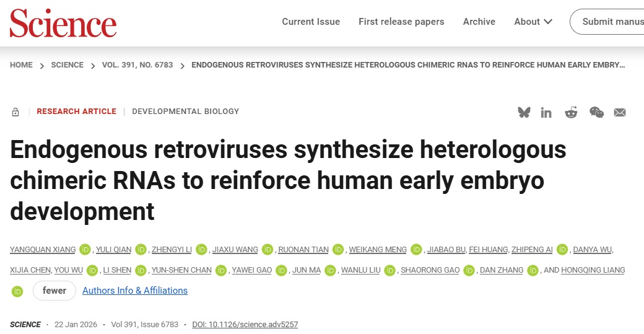Viewport: 644px width, 334px height.
Task: Click the lock access icon
Action: tap(15, 112)
